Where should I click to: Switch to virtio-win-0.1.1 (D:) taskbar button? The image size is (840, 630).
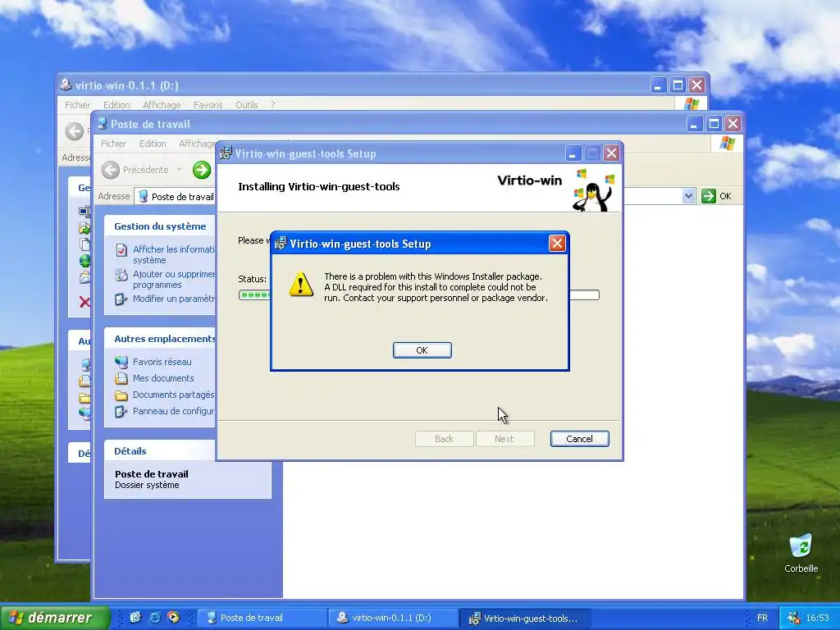[x=393, y=618]
